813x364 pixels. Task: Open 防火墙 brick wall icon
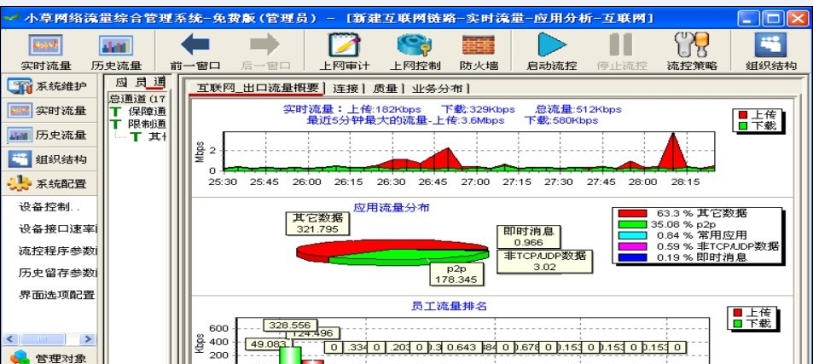coord(478,52)
